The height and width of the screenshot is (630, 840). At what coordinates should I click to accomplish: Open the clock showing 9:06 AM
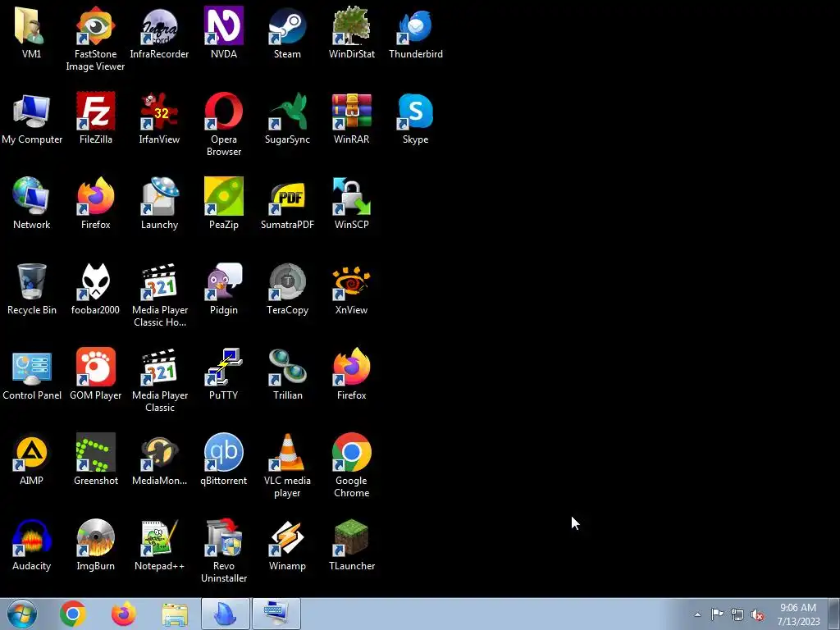798,614
